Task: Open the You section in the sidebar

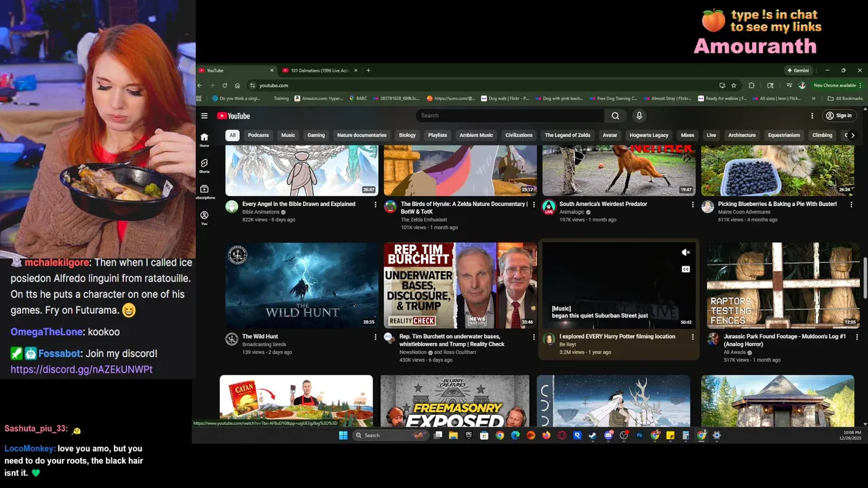Action: [x=204, y=218]
